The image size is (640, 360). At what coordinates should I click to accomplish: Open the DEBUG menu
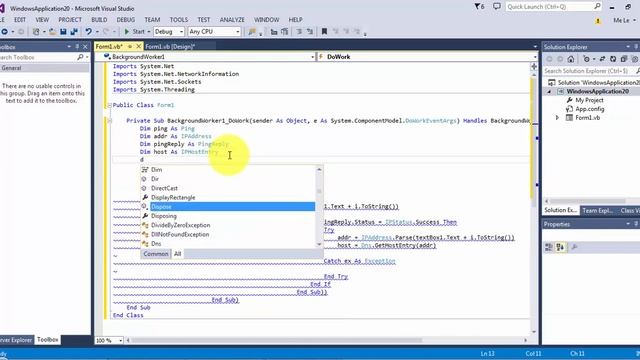click(126, 20)
